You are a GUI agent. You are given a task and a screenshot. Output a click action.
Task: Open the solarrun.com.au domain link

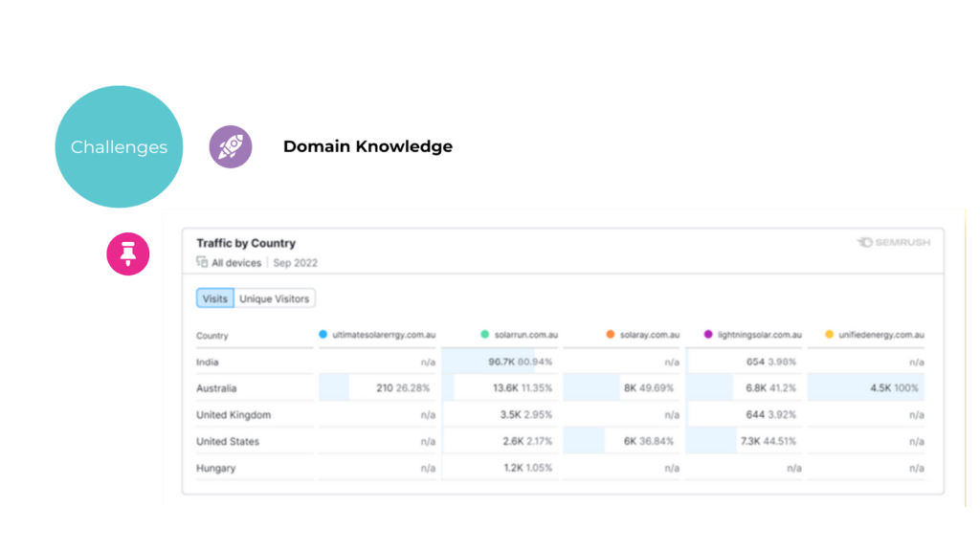pyautogui.click(x=526, y=335)
